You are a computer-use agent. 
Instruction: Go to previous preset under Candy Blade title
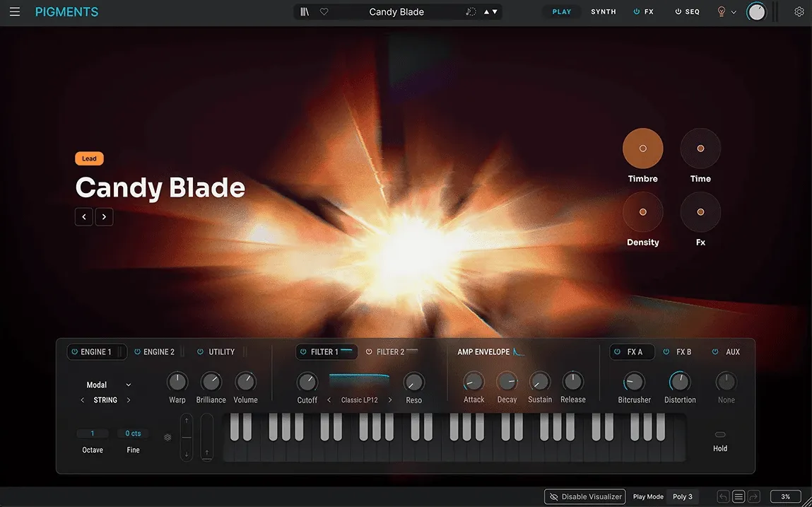coord(84,216)
